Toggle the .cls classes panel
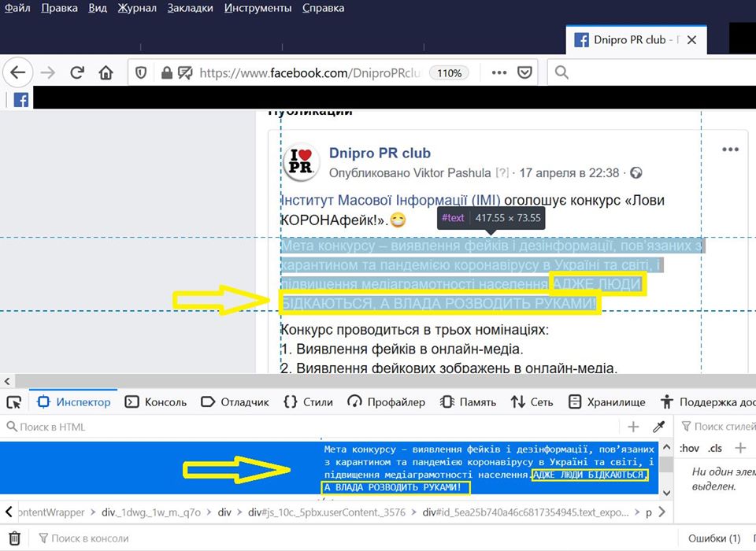 click(716, 449)
